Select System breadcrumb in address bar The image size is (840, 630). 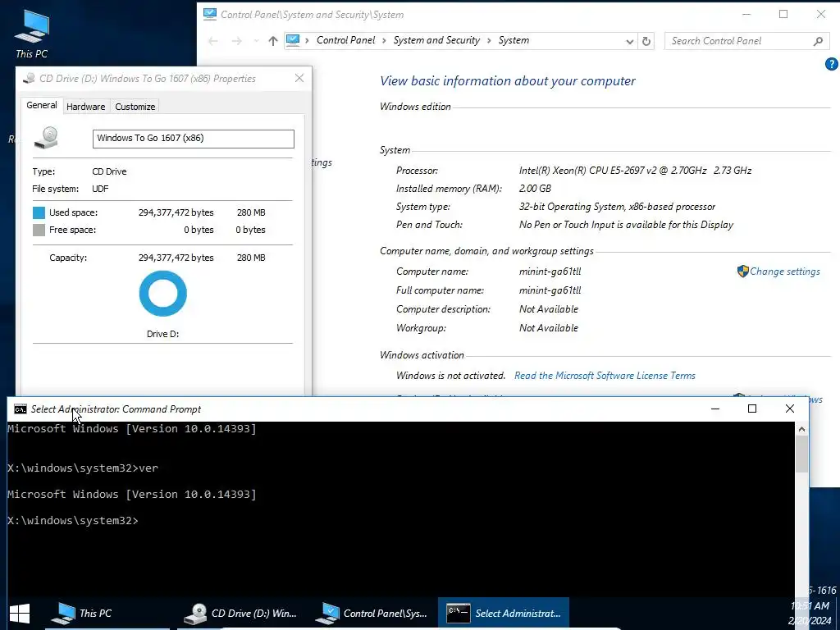[x=514, y=40]
